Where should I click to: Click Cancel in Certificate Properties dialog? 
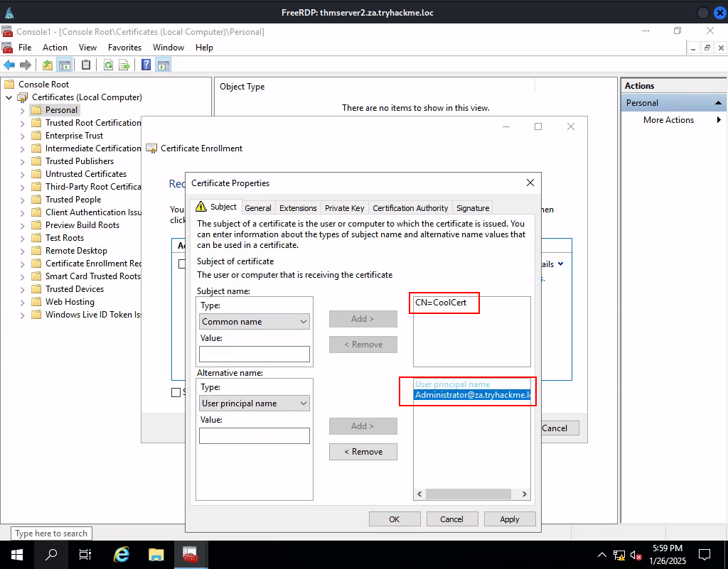(451, 519)
